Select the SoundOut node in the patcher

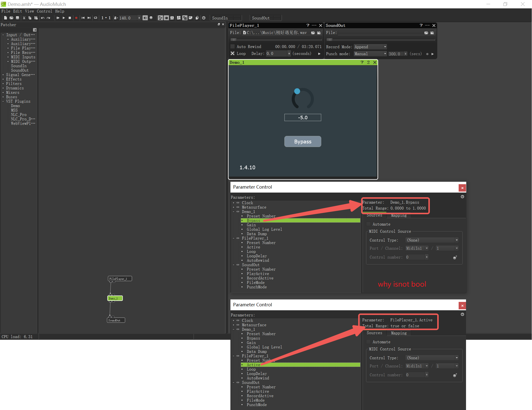click(115, 320)
